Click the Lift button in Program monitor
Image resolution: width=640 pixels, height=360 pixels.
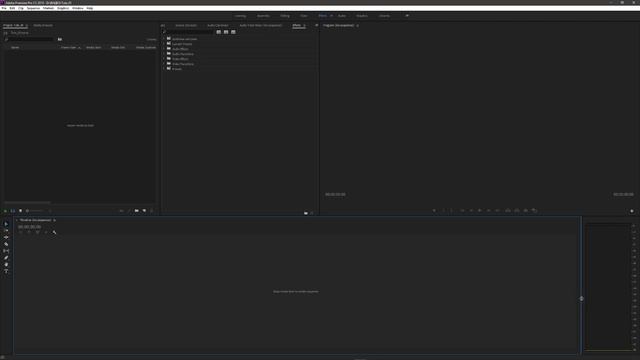pyautogui.click(x=508, y=211)
